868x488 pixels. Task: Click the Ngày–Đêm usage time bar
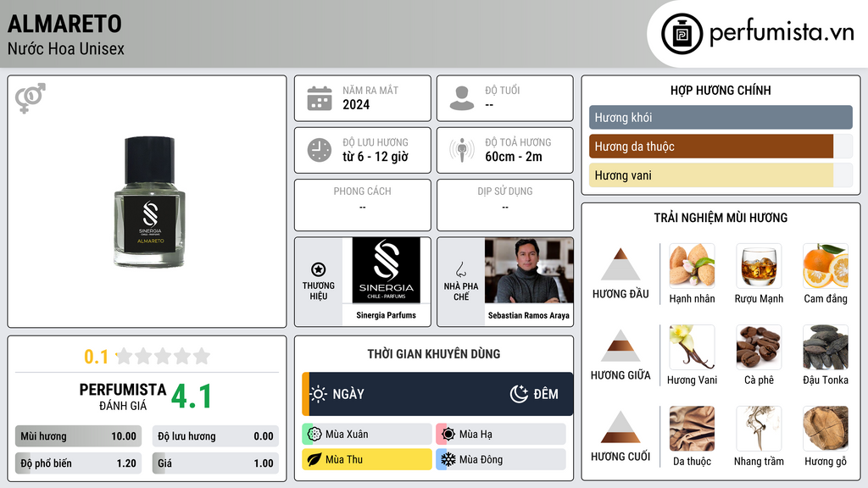(437, 394)
